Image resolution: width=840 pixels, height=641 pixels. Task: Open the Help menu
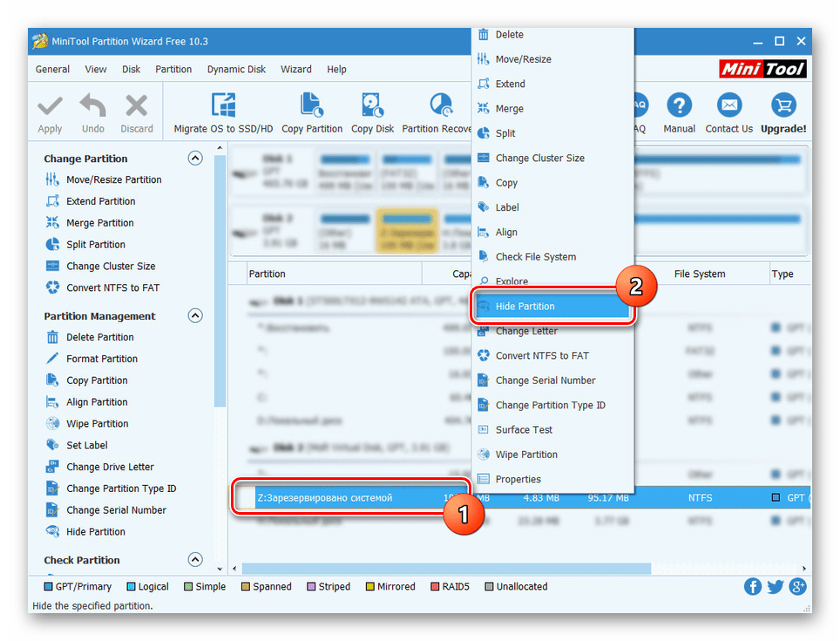pyautogui.click(x=336, y=69)
